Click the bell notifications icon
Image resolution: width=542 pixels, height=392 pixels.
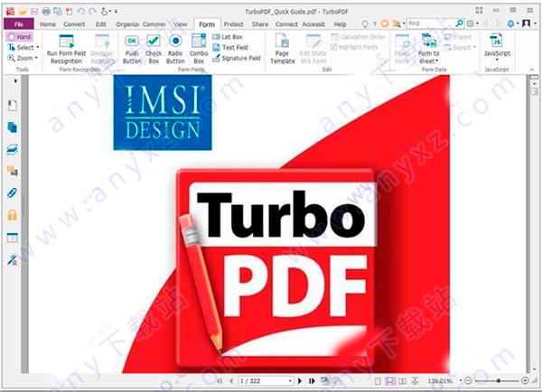(x=510, y=23)
